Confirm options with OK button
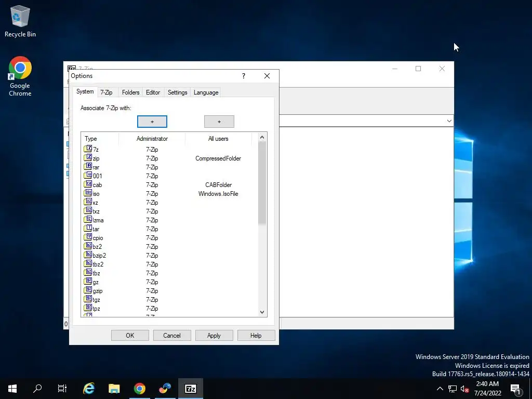The height and width of the screenshot is (399, 532). [x=130, y=336]
